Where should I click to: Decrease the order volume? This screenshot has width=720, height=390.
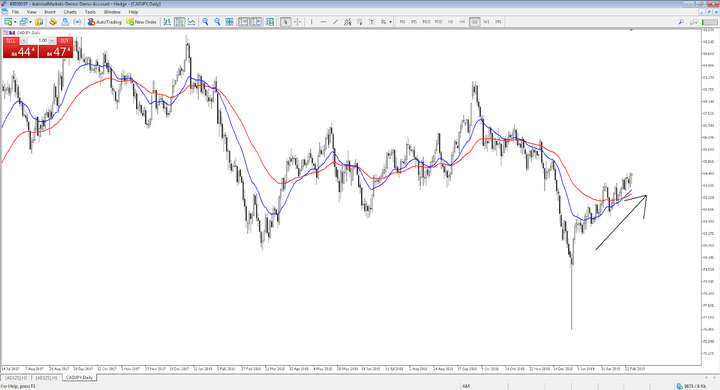coord(24,41)
